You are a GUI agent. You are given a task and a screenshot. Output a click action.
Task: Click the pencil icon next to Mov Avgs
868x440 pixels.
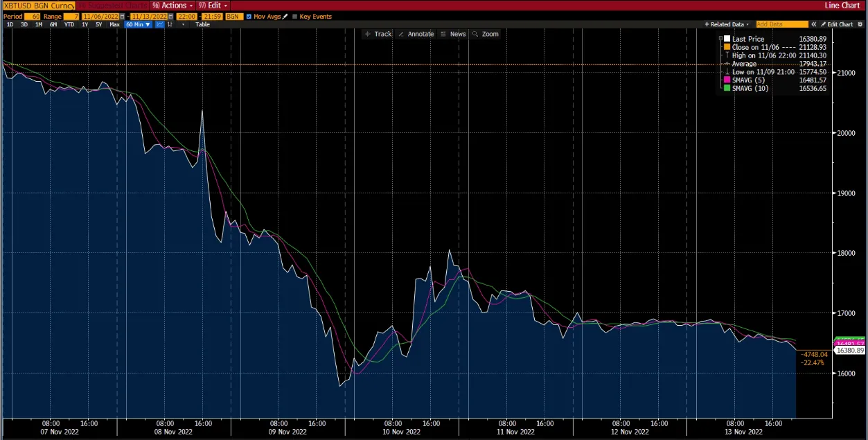click(285, 16)
